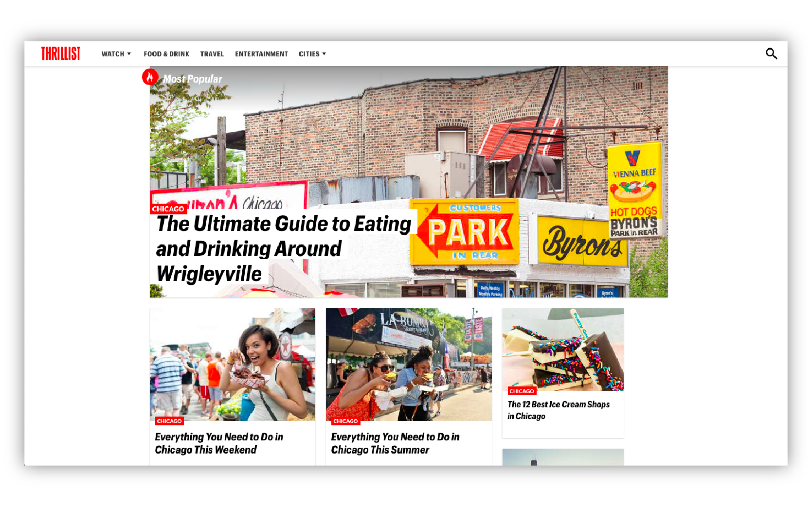Open the search magnifier icon
This screenshot has width=812, height=507.
click(x=771, y=53)
